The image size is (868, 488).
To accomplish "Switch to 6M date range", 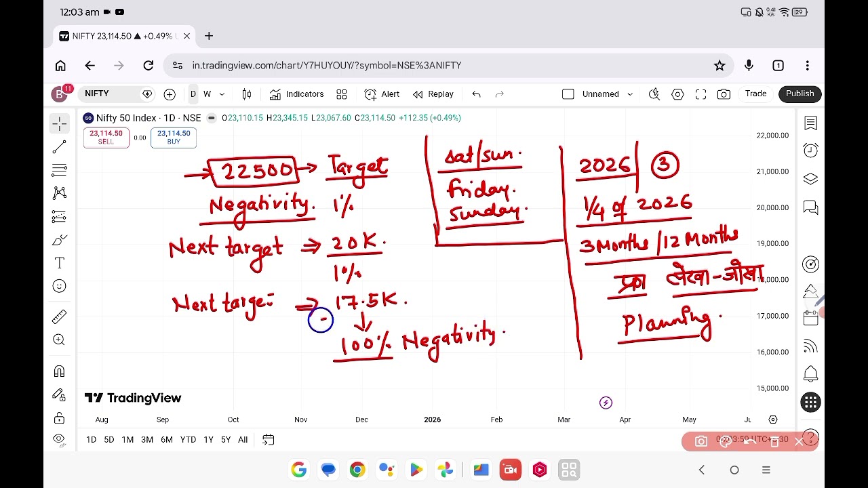I will (167, 440).
